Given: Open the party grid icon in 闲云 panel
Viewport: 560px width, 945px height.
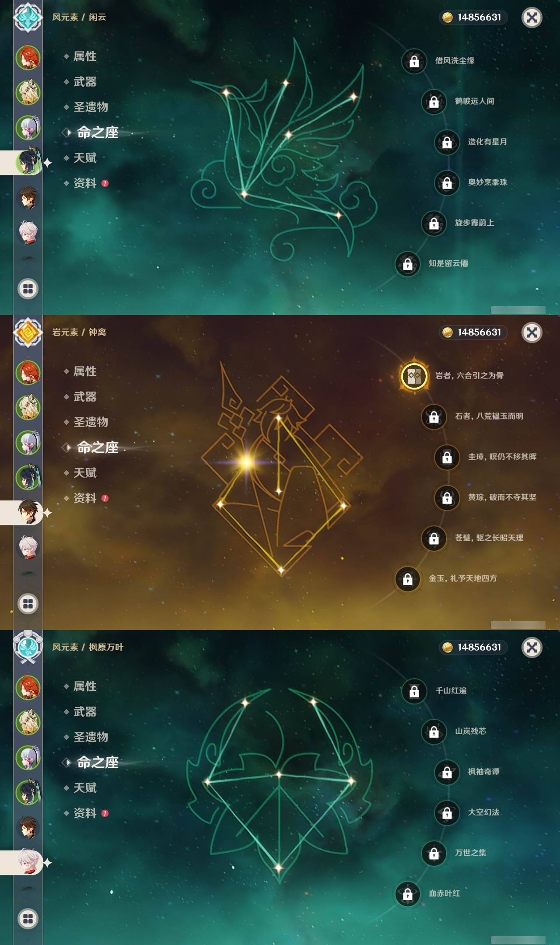Looking at the screenshot, I should [28, 289].
